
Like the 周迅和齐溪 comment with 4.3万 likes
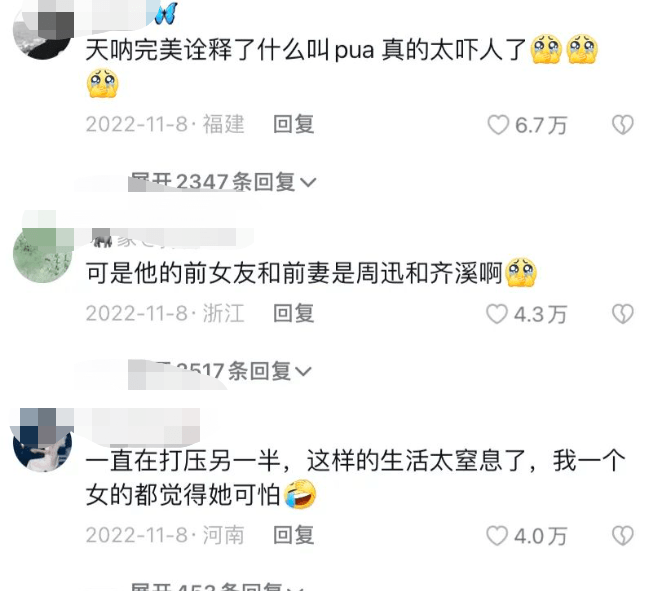(497, 314)
